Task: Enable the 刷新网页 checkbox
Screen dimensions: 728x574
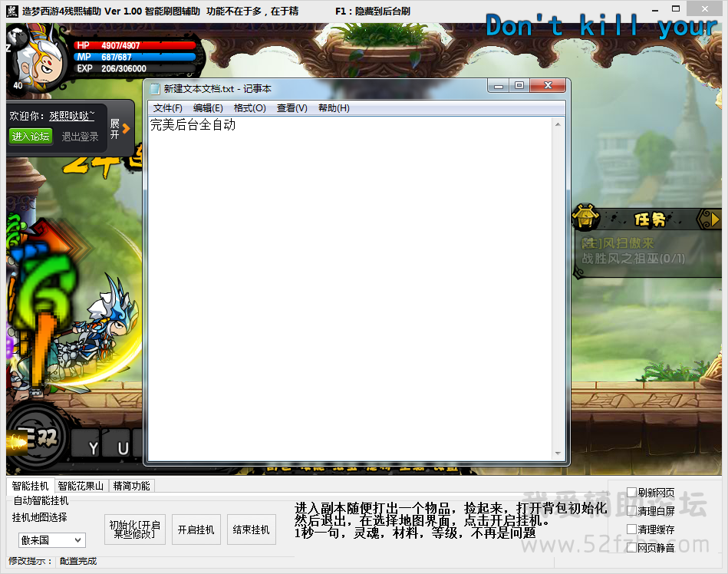Action: (x=631, y=492)
